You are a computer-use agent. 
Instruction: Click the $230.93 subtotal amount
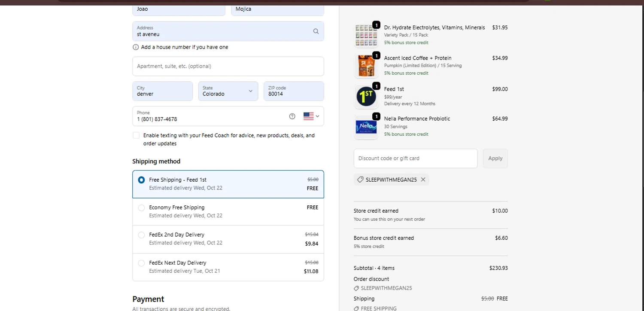point(498,268)
